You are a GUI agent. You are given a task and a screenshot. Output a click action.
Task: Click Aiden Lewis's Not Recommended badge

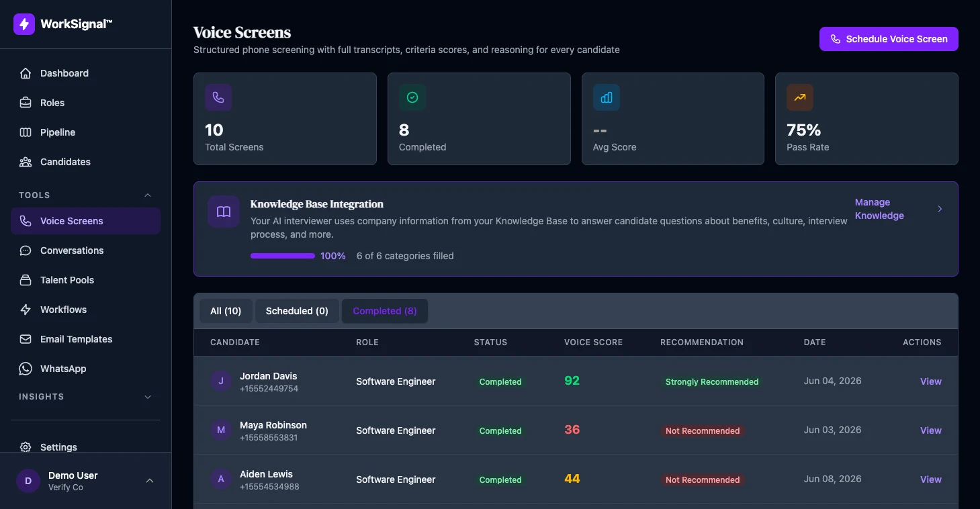click(x=703, y=479)
